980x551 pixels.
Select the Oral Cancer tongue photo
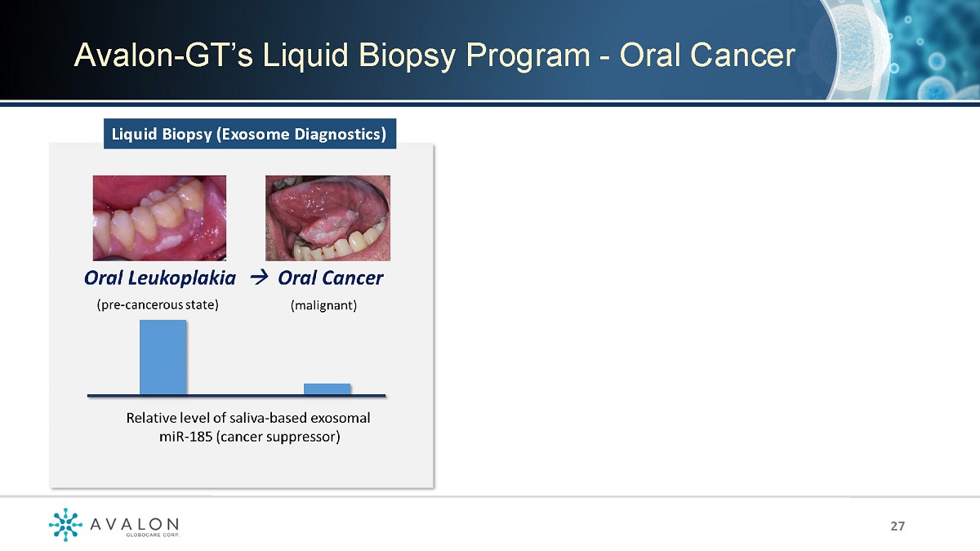pos(327,218)
